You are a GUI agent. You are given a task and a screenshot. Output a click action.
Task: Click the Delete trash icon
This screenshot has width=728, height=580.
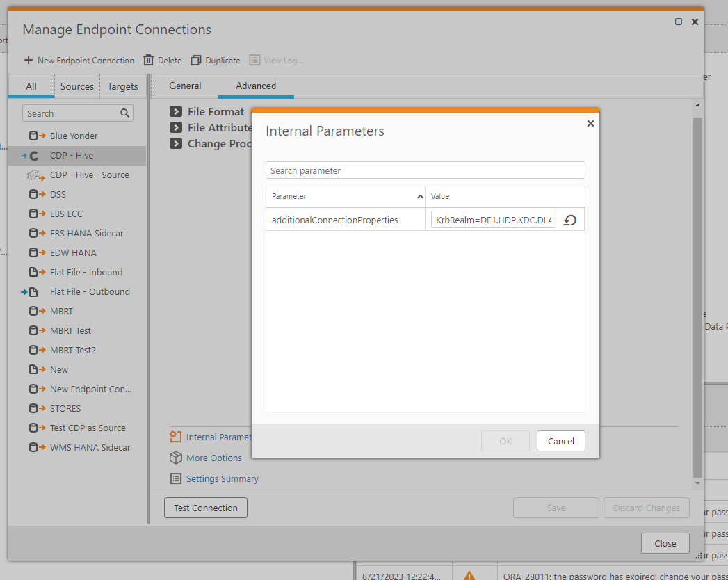148,61
